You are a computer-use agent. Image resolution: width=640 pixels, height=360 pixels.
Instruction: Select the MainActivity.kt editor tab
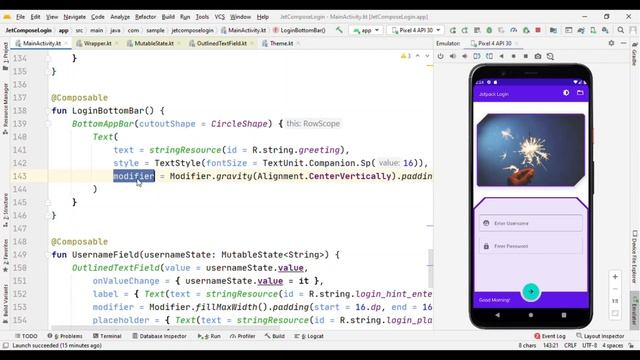point(41,43)
